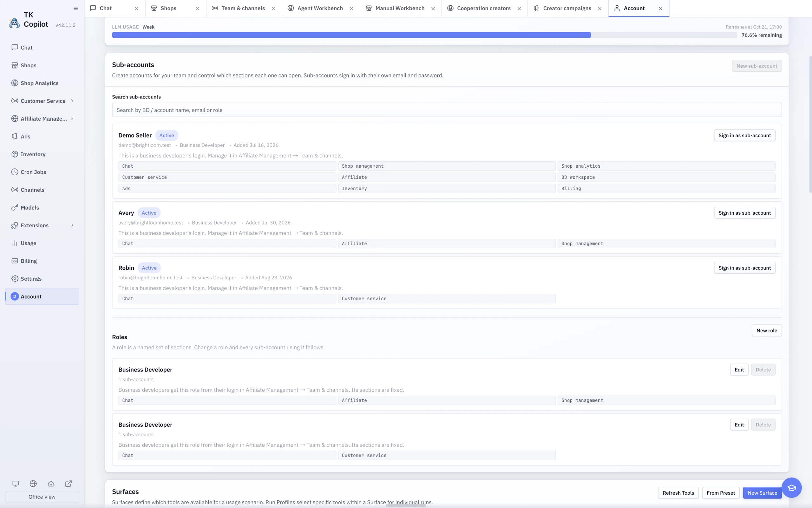812x508 pixels.
Task: Open Settings in the sidebar
Action: click(42, 279)
